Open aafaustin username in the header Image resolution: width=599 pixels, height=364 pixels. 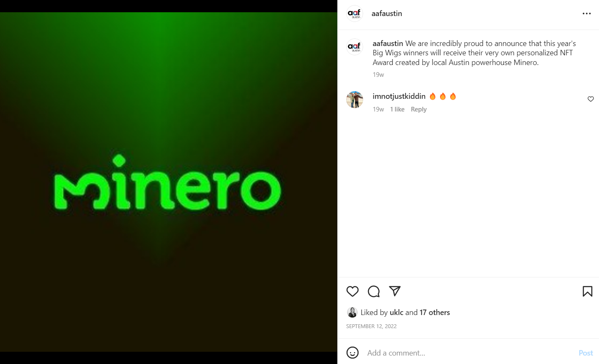tap(387, 14)
